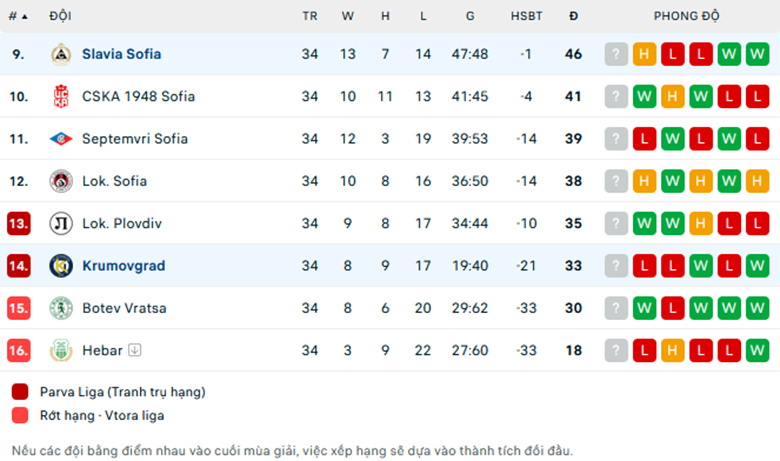Click the Krumovgrad club badge
Image resolution: width=780 pixels, height=461 pixels.
click(61, 266)
